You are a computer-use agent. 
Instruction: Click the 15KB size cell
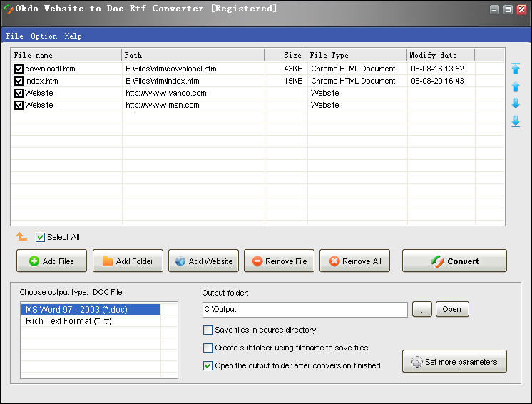tap(293, 81)
